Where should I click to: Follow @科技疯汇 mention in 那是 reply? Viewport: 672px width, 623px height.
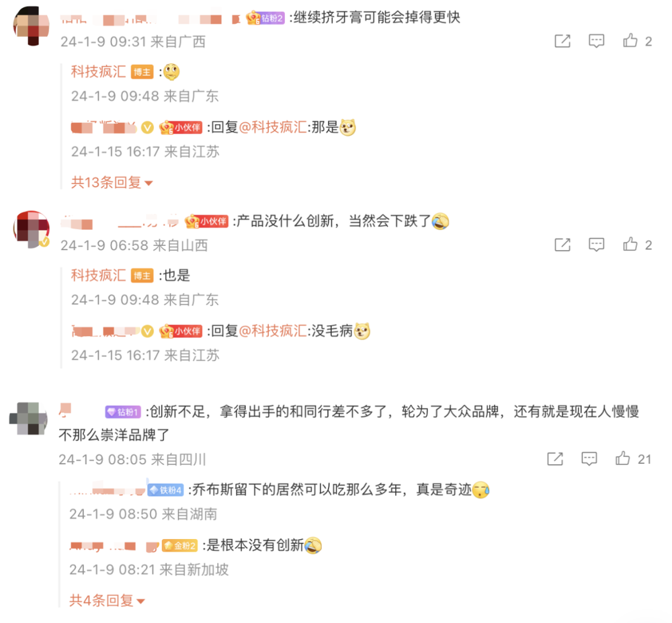(273, 127)
